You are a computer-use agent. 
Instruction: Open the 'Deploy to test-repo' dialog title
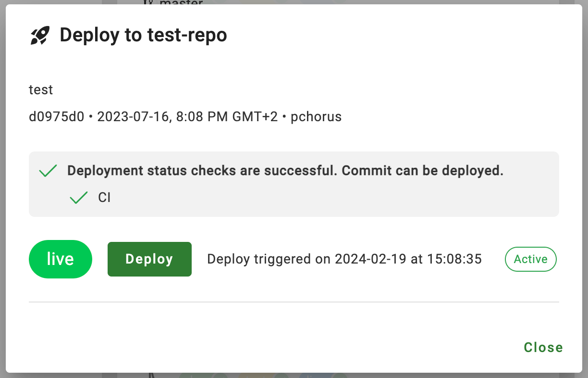pos(143,34)
